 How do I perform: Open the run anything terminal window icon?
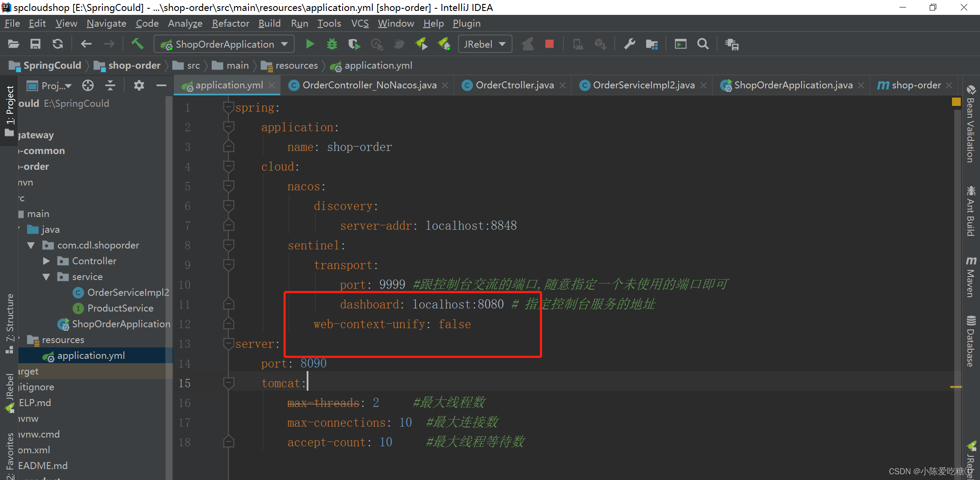681,44
